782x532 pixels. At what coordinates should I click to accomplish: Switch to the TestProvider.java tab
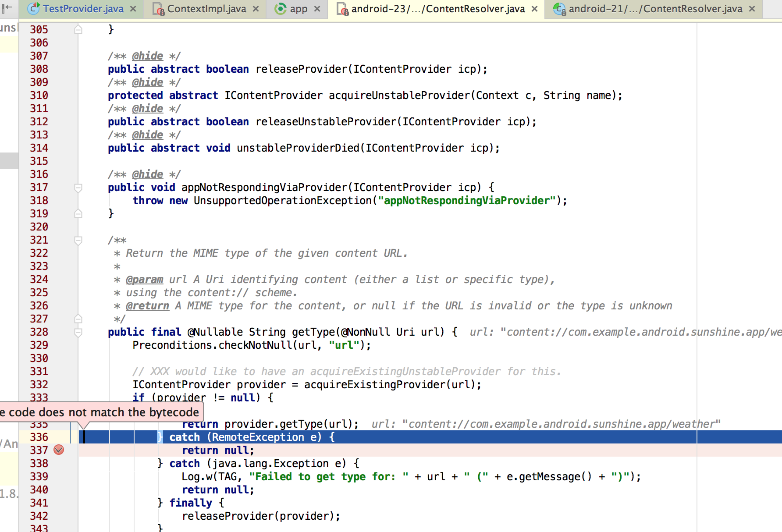pyautogui.click(x=83, y=9)
